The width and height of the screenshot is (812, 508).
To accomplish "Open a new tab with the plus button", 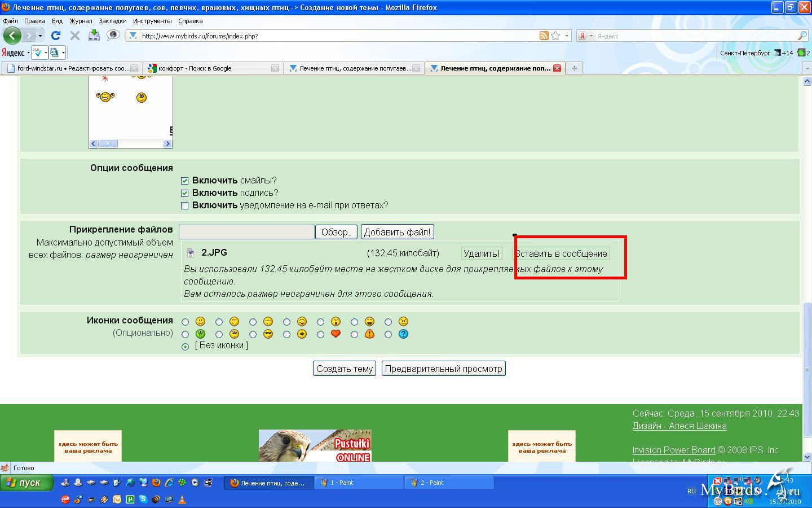I will click(x=574, y=68).
